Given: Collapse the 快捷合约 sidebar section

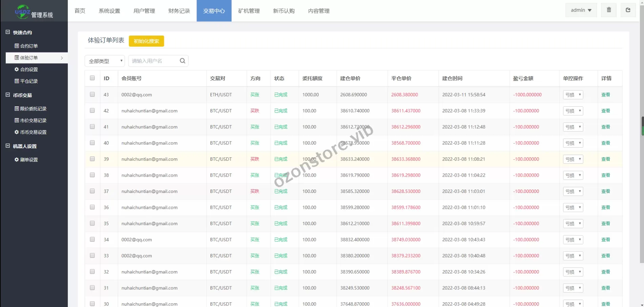Looking at the screenshot, I should (x=8, y=32).
